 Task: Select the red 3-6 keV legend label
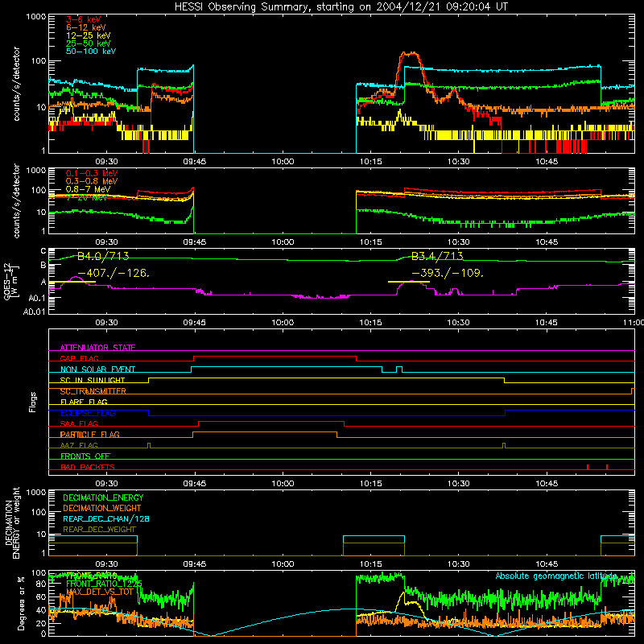click(x=84, y=19)
